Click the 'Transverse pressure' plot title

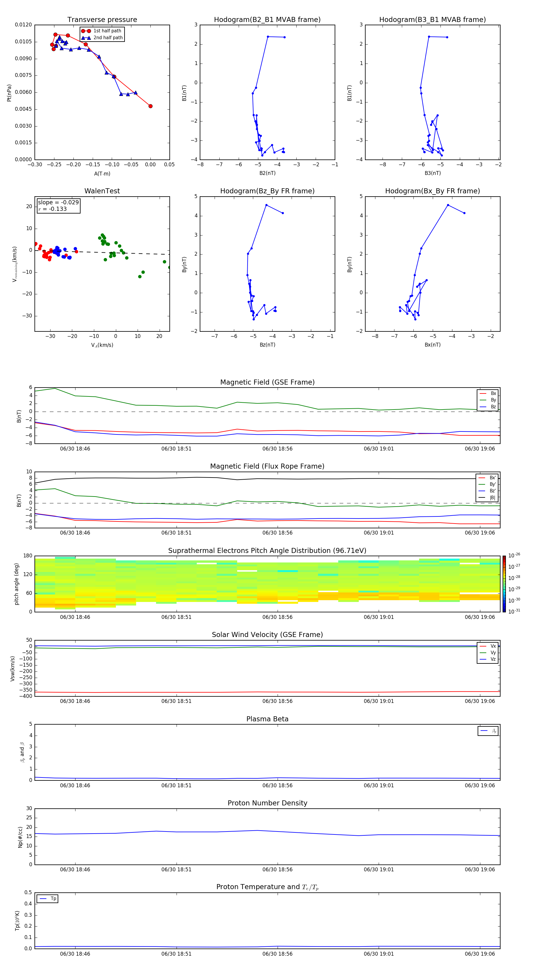coord(102,20)
